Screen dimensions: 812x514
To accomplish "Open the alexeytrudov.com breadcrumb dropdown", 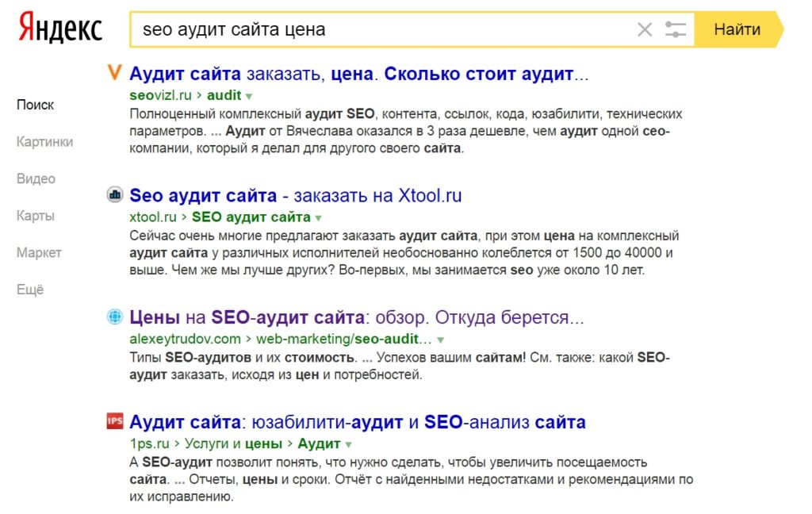I will pyautogui.click(x=439, y=339).
